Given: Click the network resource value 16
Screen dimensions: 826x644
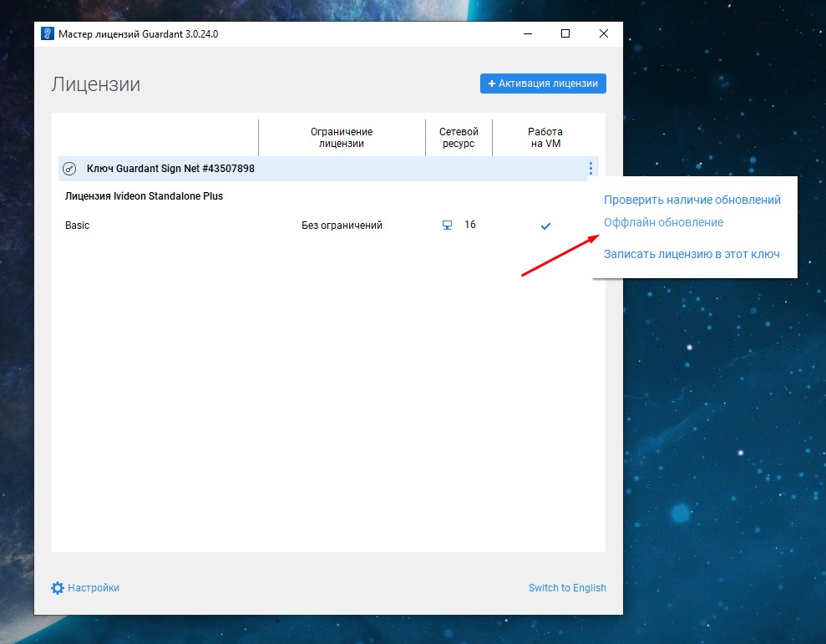Looking at the screenshot, I should [x=470, y=225].
